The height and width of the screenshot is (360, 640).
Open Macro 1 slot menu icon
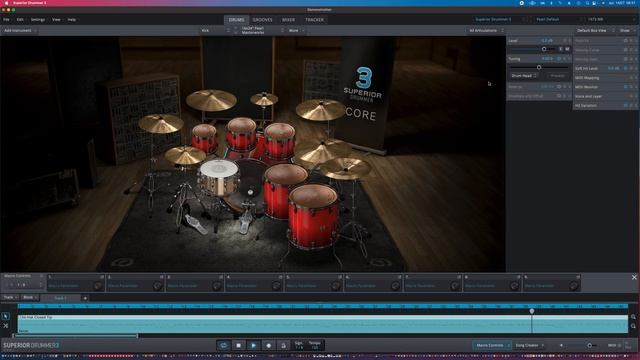[x=102, y=277]
